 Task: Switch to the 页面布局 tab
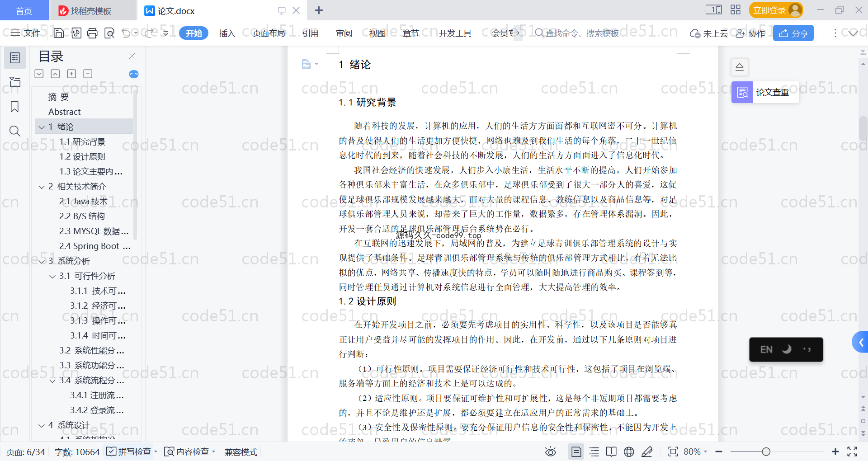[269, 33]
